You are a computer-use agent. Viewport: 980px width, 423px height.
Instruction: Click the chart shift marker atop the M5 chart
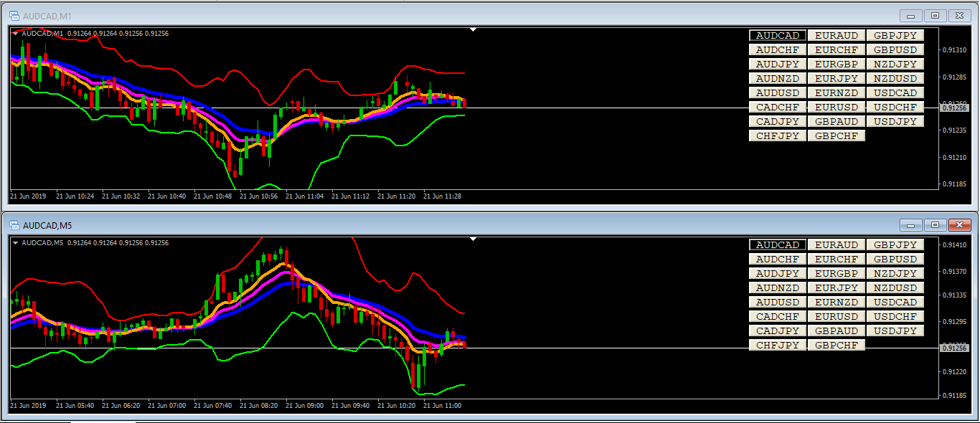pyautogui.click(x=473, y=239)
